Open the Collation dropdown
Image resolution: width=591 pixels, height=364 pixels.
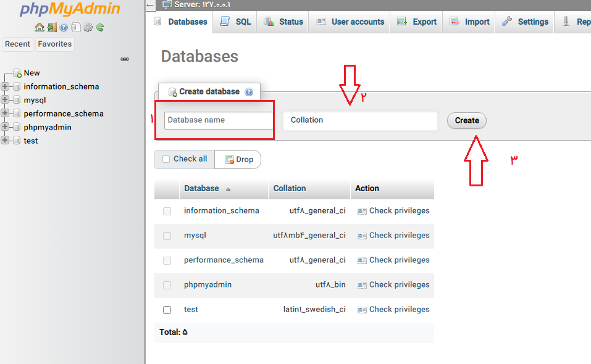(359, 120)
